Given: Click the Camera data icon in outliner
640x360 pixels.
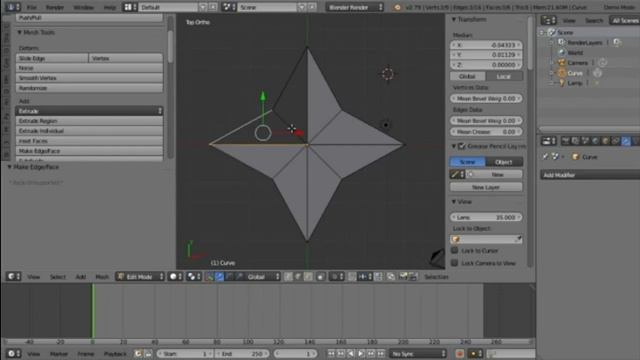Looking at the screenshot, I should pos(602,62).
